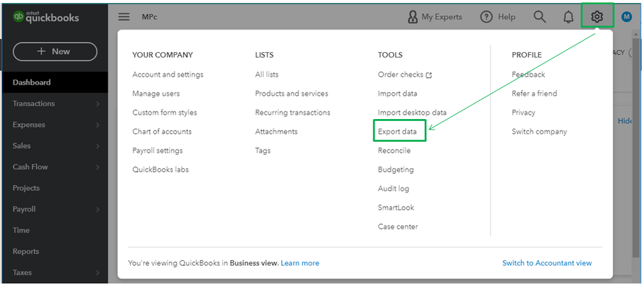Expand the Taxes sidebar chevron
This screenshot has height=289, width=644.
pos(98,273)
